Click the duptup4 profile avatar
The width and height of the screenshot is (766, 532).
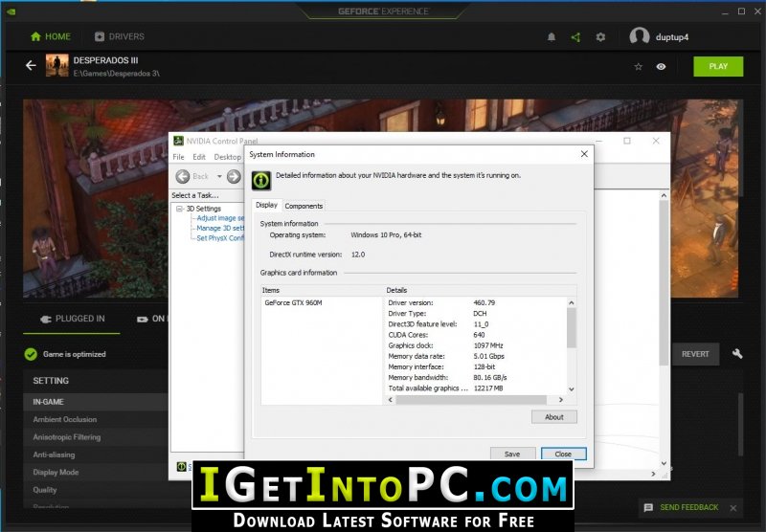639,36
